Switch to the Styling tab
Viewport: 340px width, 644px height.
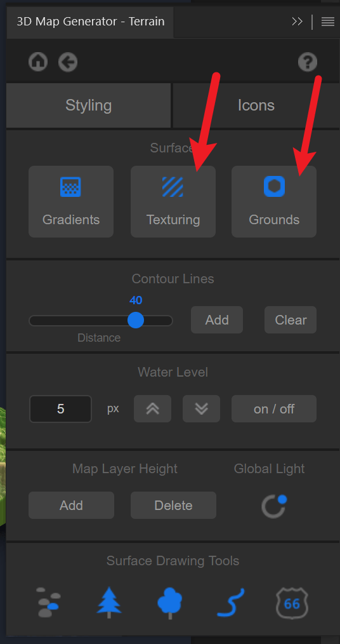pyautogui.click(x=89, y=105)
